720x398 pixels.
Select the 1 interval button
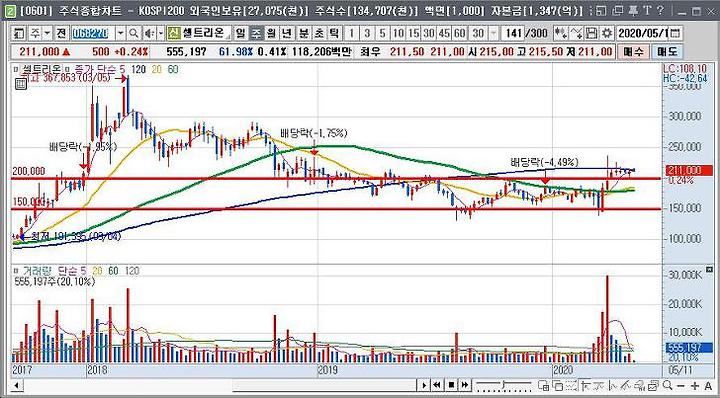(352, 33)
